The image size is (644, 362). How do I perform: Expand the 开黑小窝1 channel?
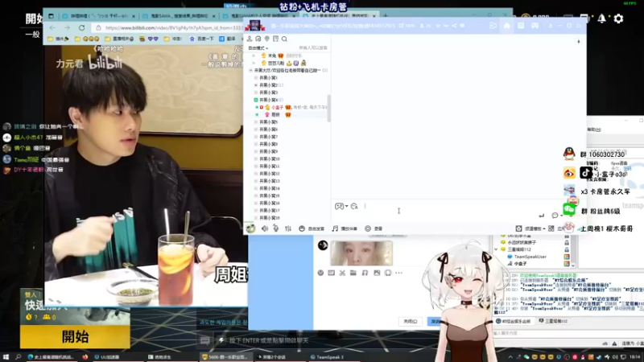point(256,77)
